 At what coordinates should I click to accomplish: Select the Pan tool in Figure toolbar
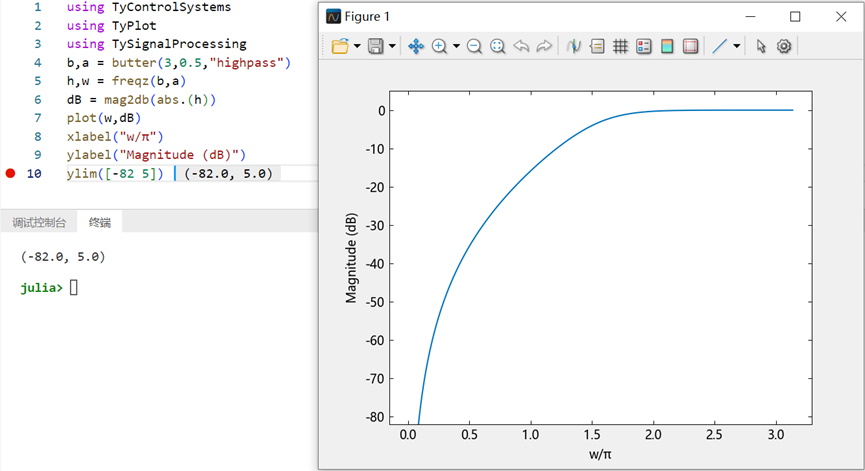[416, 46]
